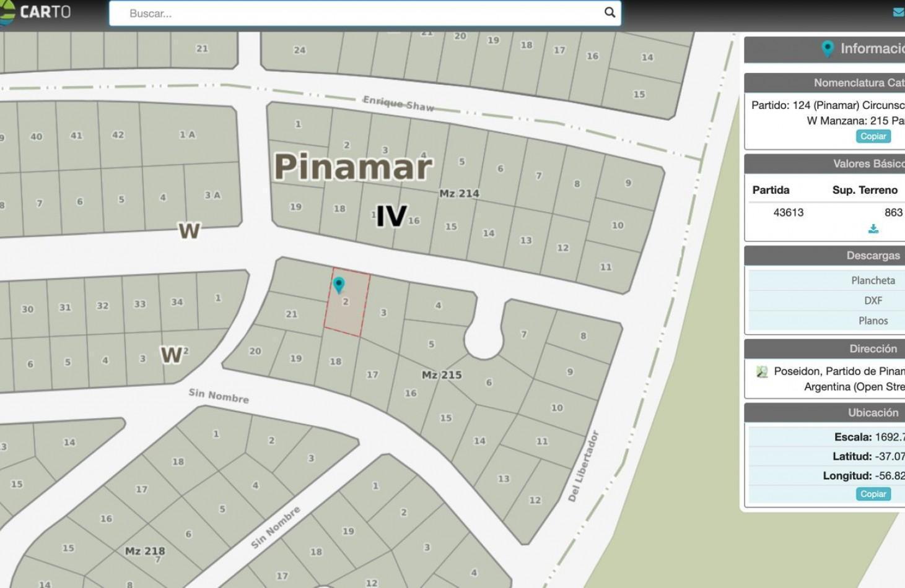This screenshot has height=588, width=905.
Task: Open the Planos download
Action: point(873,321)
